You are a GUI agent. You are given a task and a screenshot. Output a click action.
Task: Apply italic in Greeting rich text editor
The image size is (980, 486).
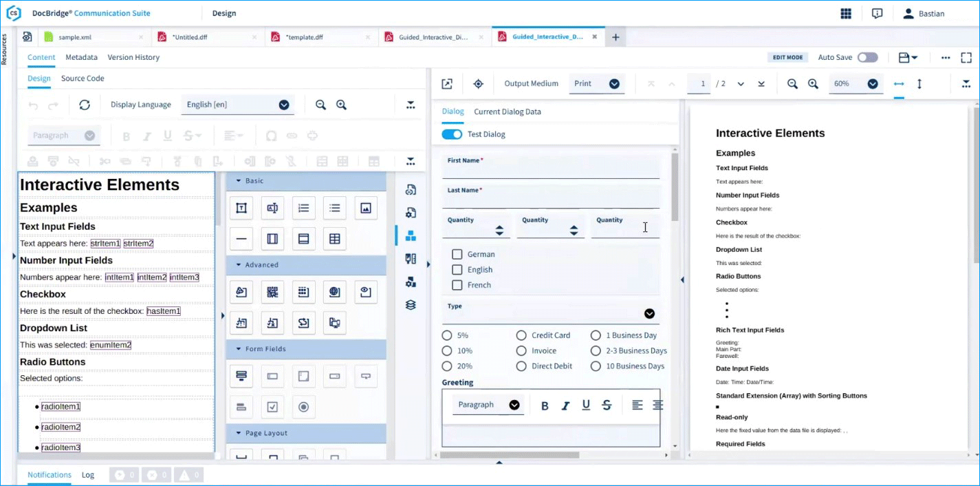(x=565, y=405)
